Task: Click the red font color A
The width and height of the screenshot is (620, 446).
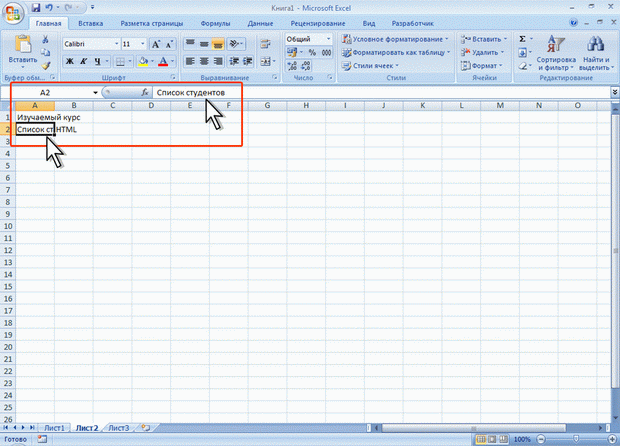Action: [163, 61]
